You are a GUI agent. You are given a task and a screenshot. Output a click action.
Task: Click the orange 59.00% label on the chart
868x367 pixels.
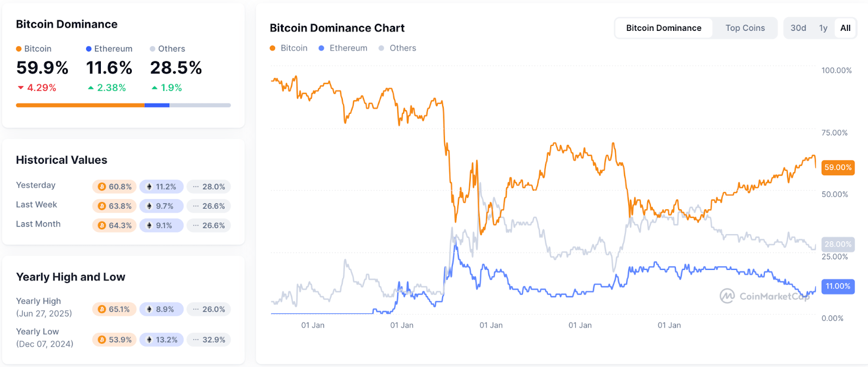click(x=837, y=168)
